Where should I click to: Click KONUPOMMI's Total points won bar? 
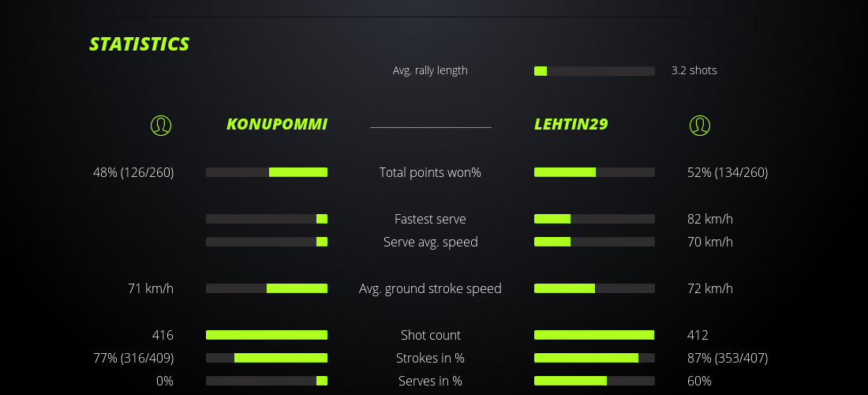point(267,172)
